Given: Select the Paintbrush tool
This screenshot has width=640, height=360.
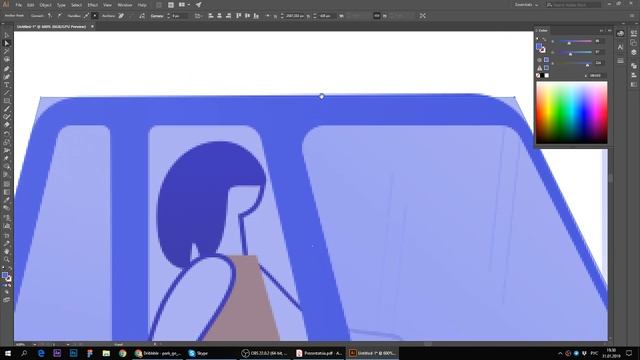Looking at the screenshot, I should point(7,109).
